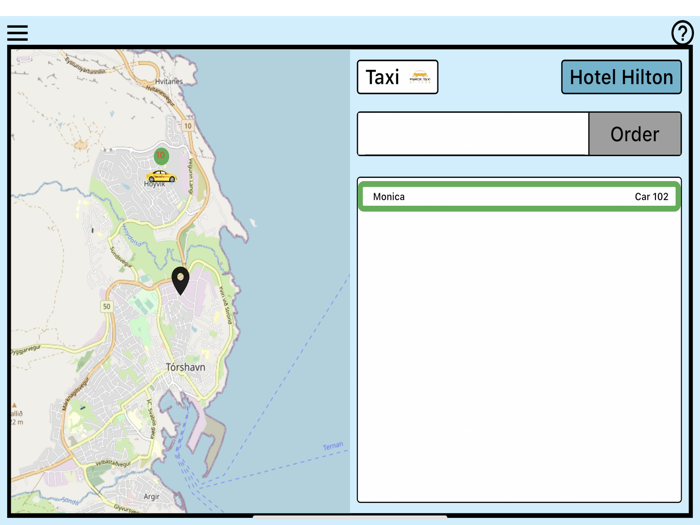Select the Monica Car 102 row
Screen dimensions: 700x525
(520, 196)
